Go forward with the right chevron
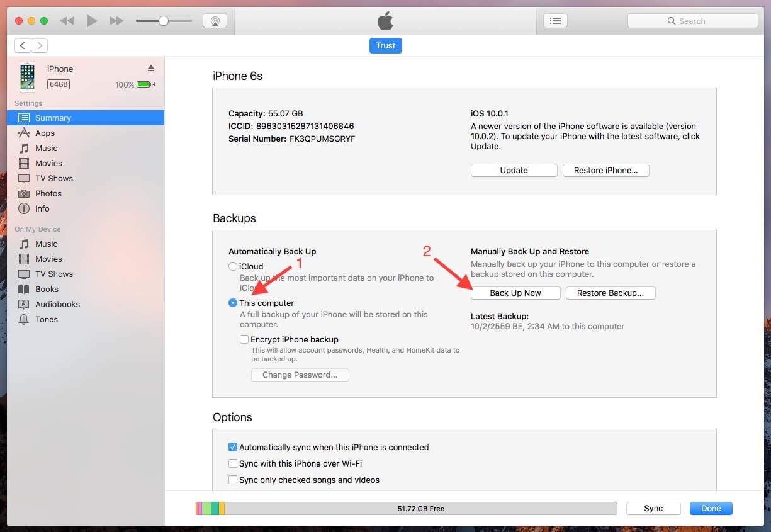The width and height of the screenshot is (771, 532). (40, 45)
